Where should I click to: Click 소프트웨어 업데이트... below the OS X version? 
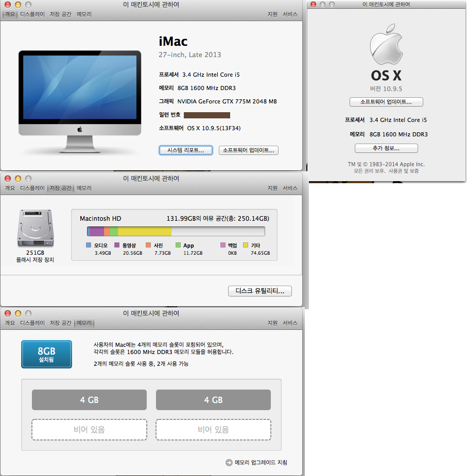[386, 102]
